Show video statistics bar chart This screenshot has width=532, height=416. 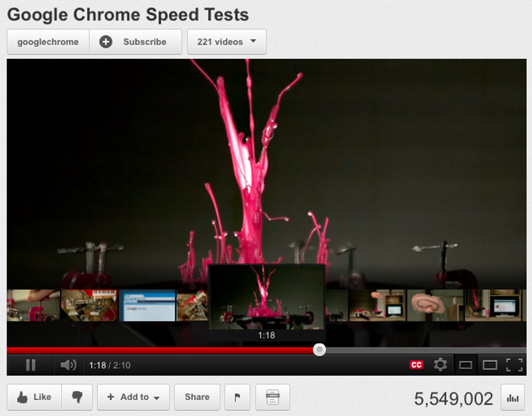(512, 398)
